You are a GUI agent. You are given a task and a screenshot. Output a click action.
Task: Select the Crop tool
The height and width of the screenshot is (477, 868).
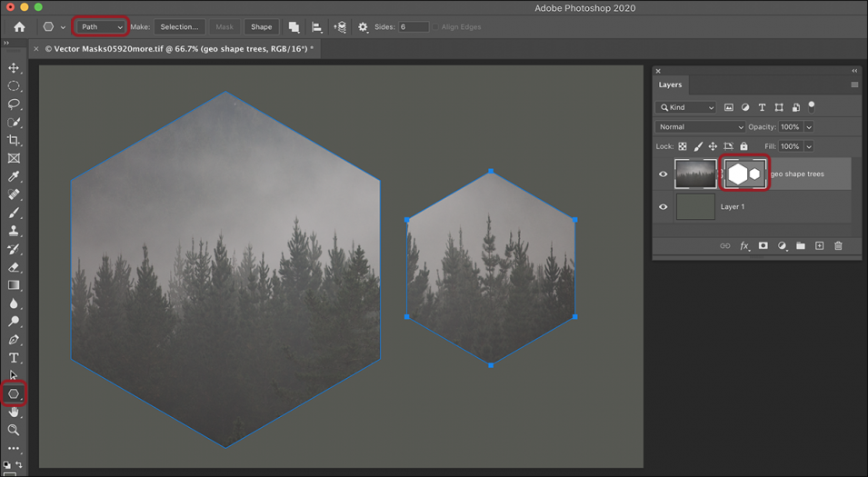(x=14, y=140)
